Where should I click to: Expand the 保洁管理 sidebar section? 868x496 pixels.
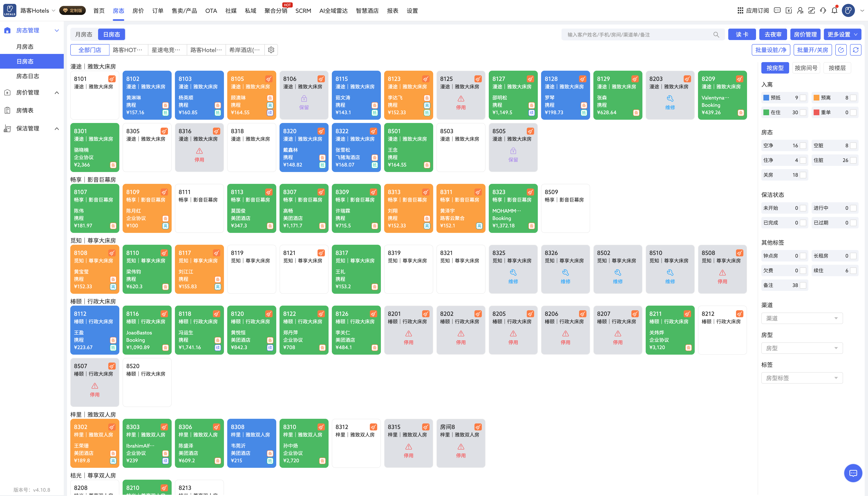click(x=57, y=128)
